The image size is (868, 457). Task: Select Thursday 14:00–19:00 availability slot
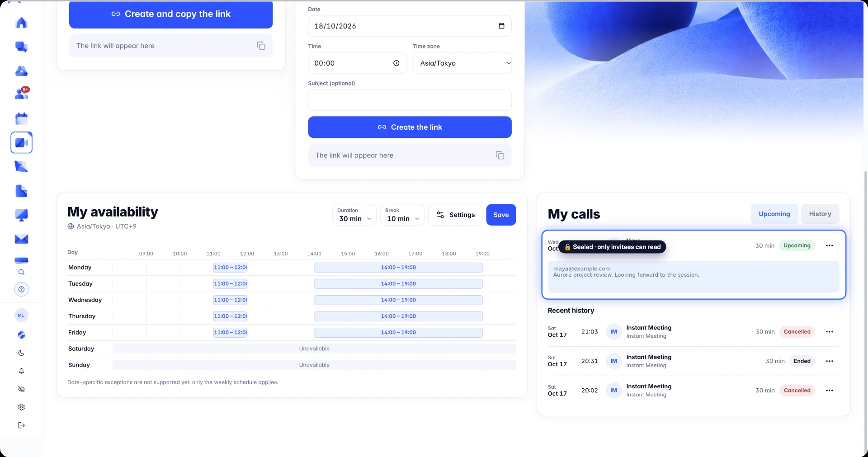398,316
